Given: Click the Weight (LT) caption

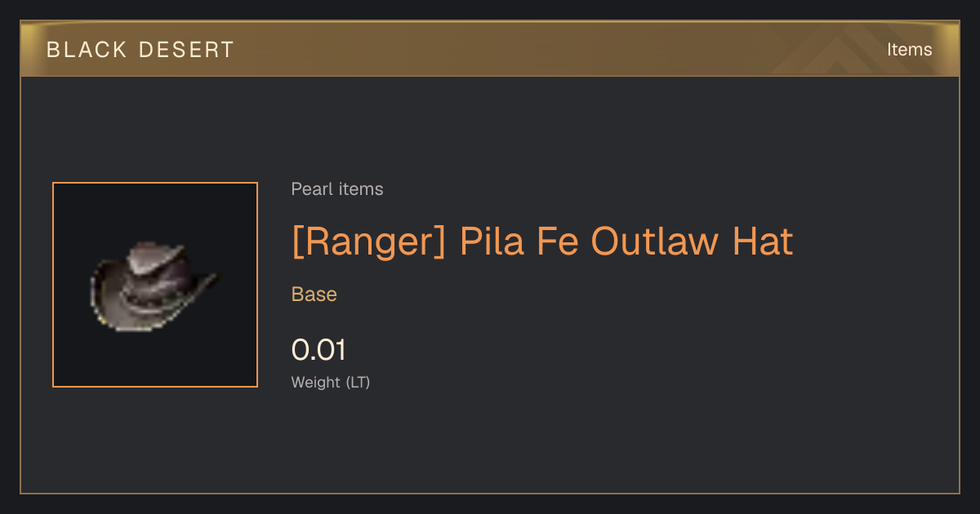Looking at the screenshot, I should pyautogui.click(x=331, y=382).
